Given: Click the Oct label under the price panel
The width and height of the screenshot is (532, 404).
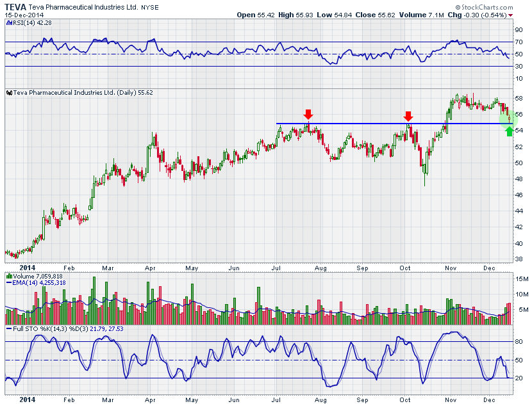Looking at the screenshot, I should (x=404, y=268).
